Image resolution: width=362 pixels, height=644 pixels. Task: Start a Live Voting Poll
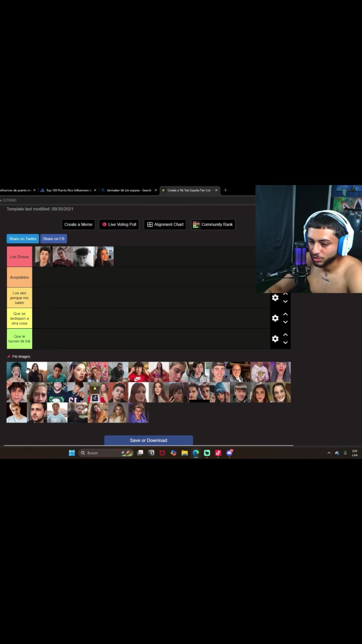119,224
